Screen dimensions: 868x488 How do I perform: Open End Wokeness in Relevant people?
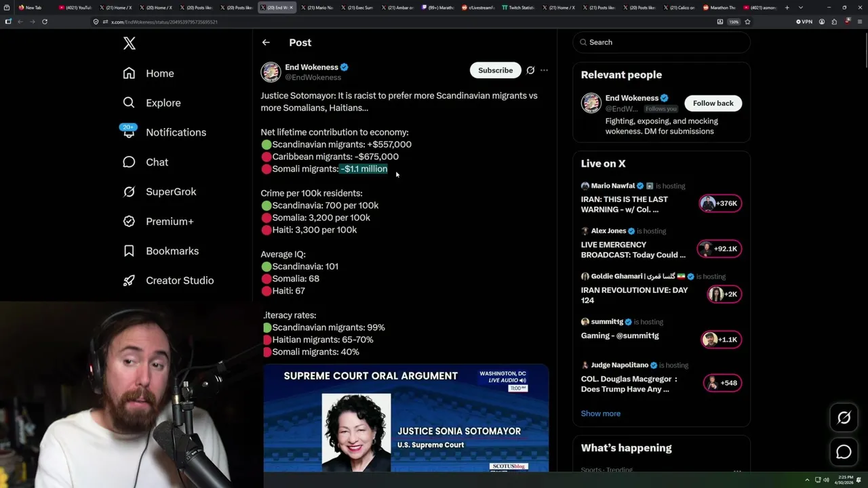[x=631, y=98]
